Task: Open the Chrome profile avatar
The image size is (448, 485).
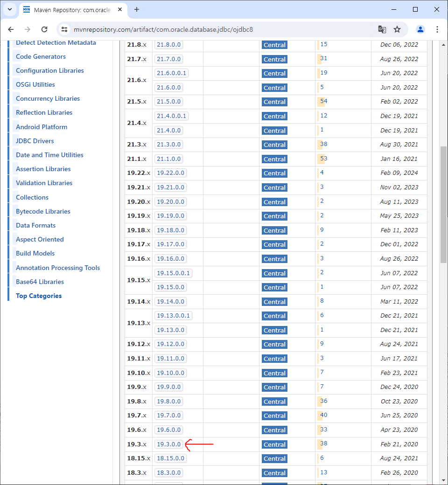Action: coord(420,29)
